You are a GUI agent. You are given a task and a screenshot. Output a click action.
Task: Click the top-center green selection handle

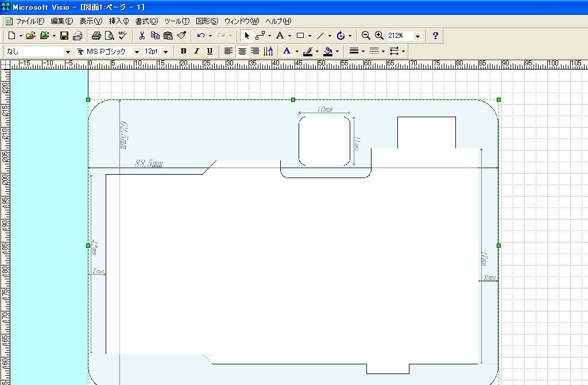tap(293, 99)
